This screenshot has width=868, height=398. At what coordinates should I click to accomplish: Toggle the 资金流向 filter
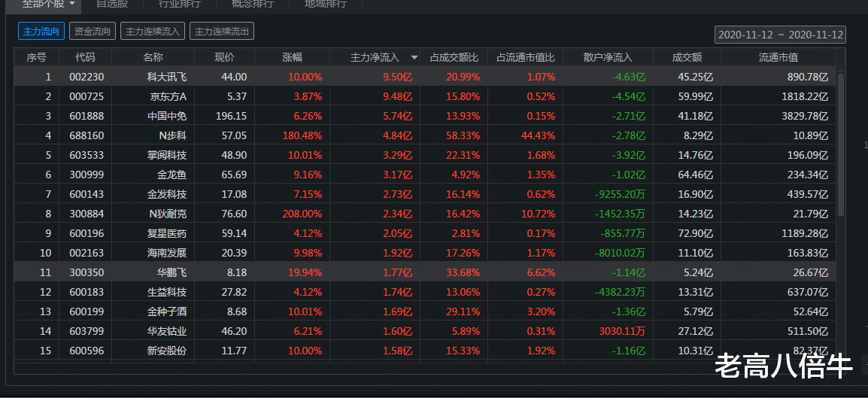coord(93,32)
